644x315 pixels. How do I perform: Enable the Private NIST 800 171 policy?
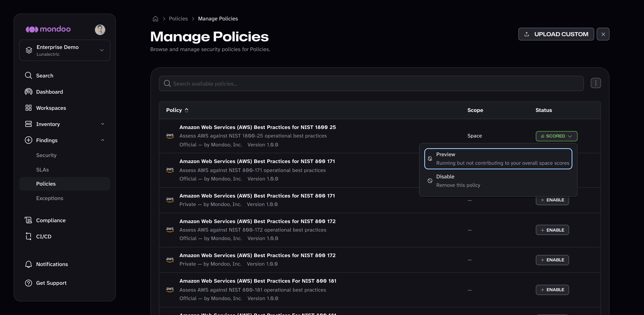pyautogui.click(x=552, y=200)
